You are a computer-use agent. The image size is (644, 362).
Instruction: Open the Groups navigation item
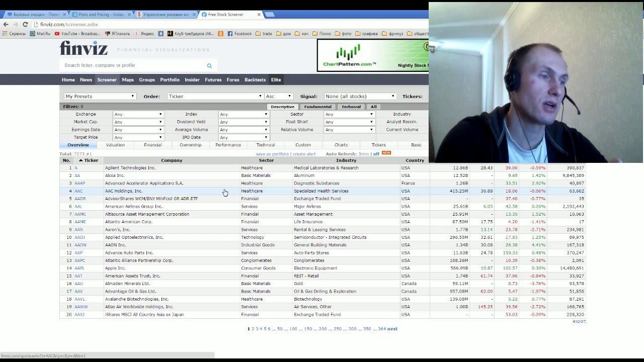(x=147, y=79)
